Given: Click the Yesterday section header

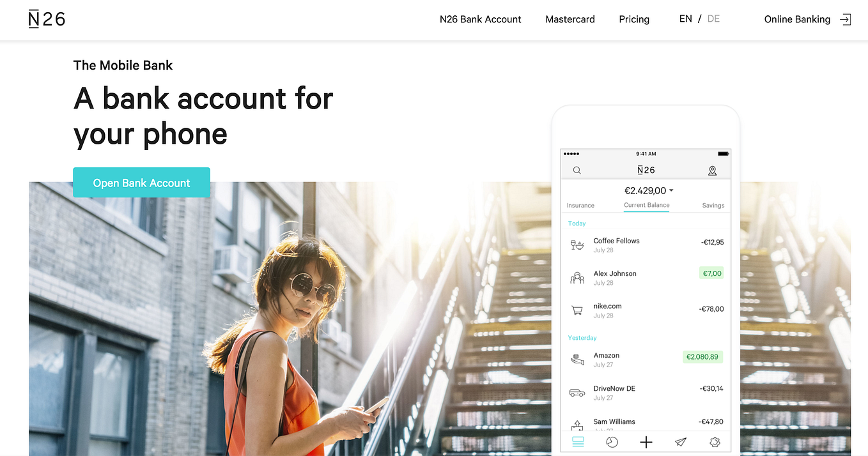Looking at the screenshot, I should pyautogui.click(x=582, y=337).
